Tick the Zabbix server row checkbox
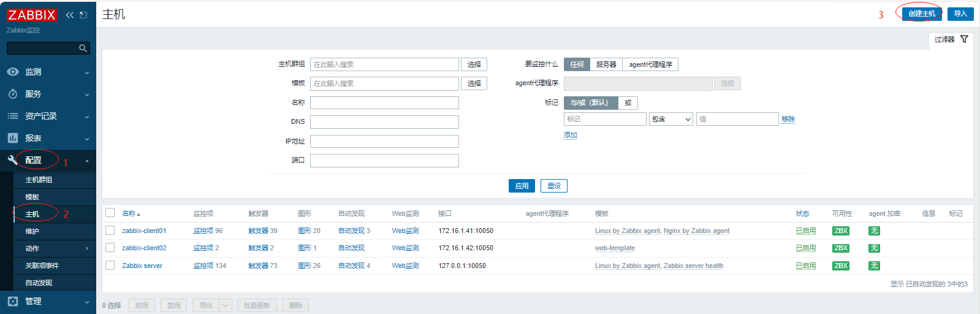 point(110,266)
